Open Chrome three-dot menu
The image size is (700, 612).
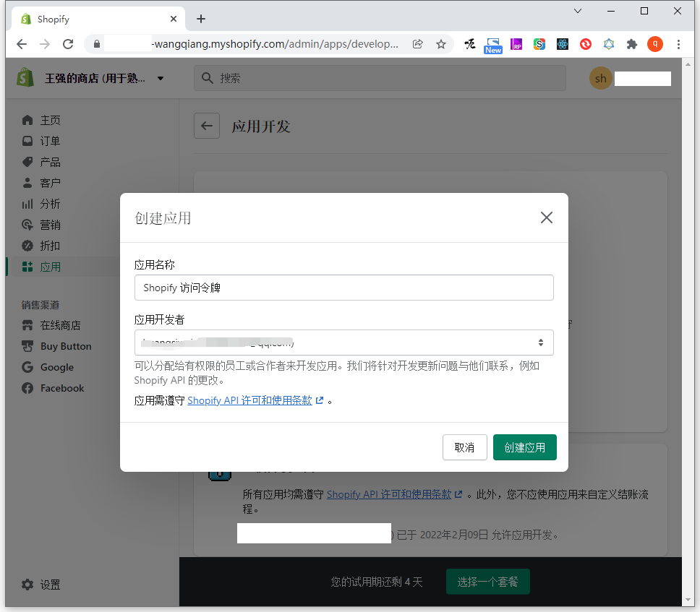(x=678, y=44)
